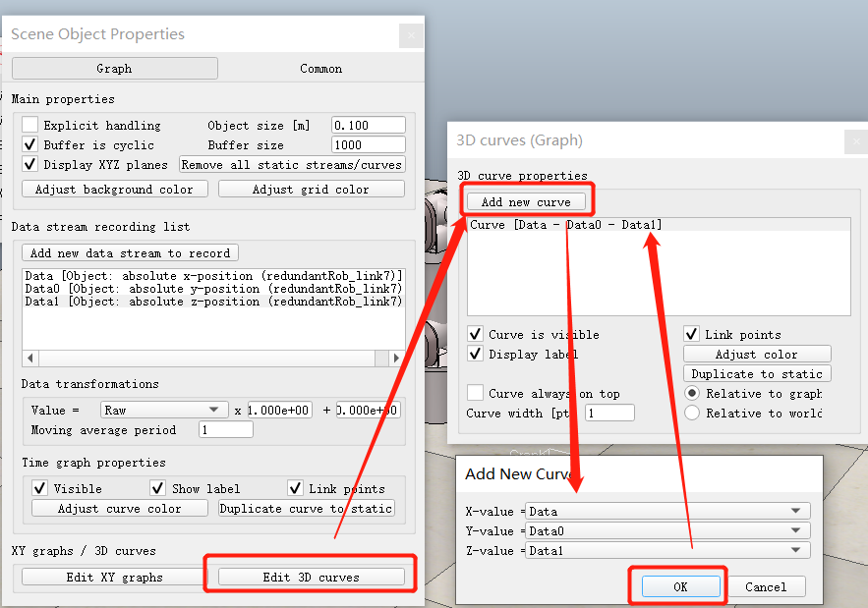This screenshot has height=608, width=868.
Task: Open the Z-value dropdown
Action: pyautogui.click(x=667, y=550)
